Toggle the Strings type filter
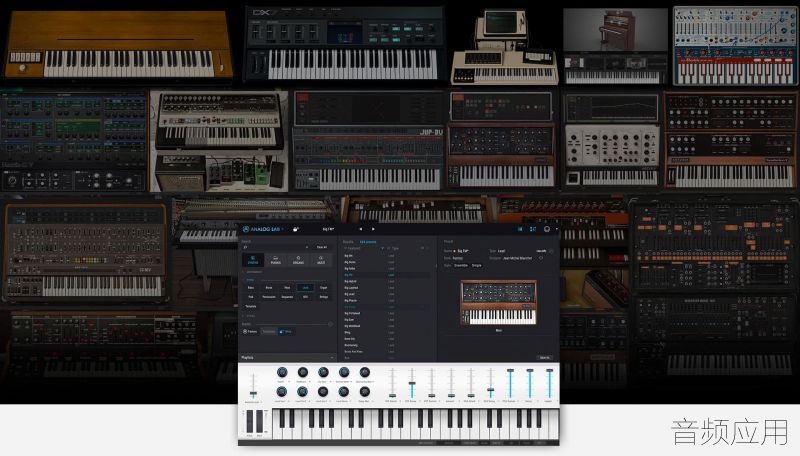This screenshot has height=456, width=800. click(x=324, y=297)
